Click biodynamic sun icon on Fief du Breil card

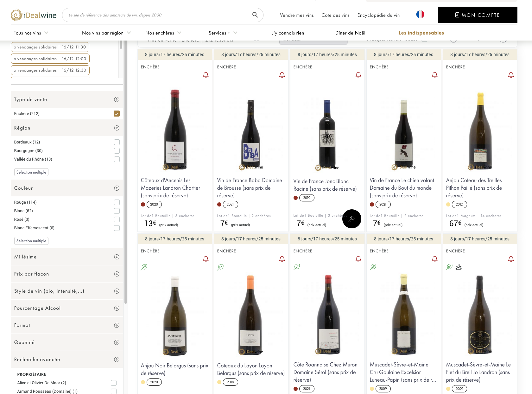pos(459,267)
